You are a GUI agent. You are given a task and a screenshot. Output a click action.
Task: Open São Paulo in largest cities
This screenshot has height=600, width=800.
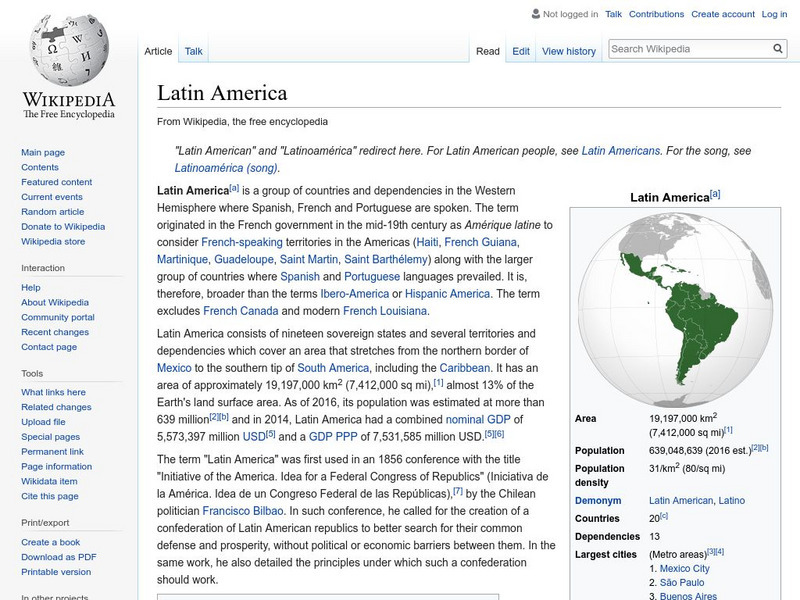coord(682,582)
